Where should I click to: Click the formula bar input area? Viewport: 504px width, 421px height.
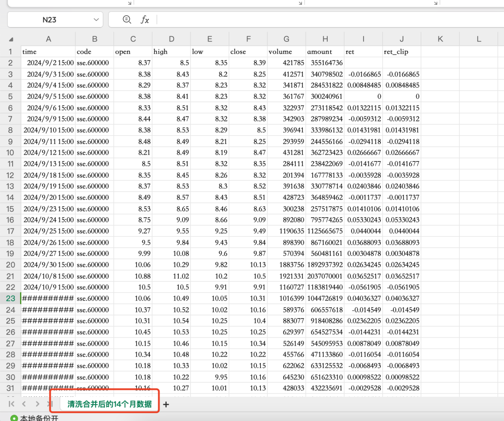(331, 20)
